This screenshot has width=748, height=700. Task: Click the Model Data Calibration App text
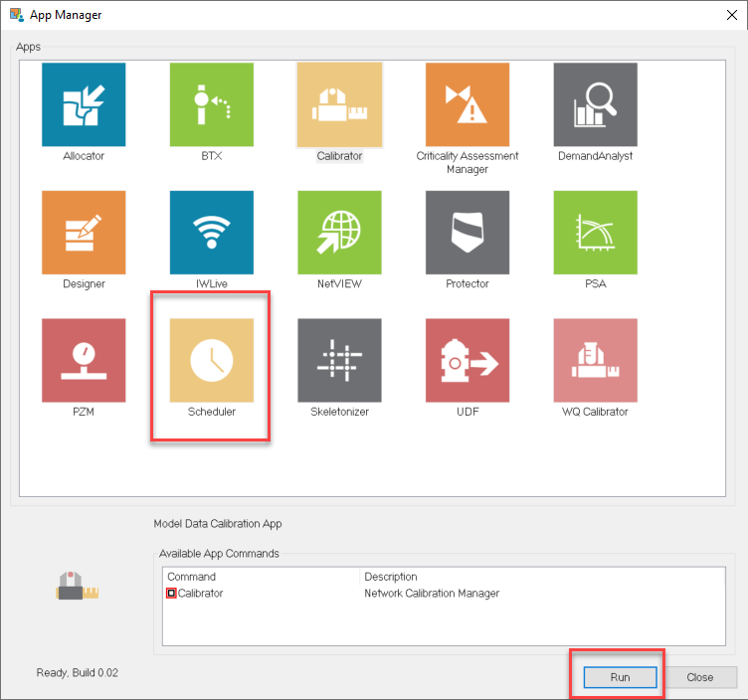218,524
